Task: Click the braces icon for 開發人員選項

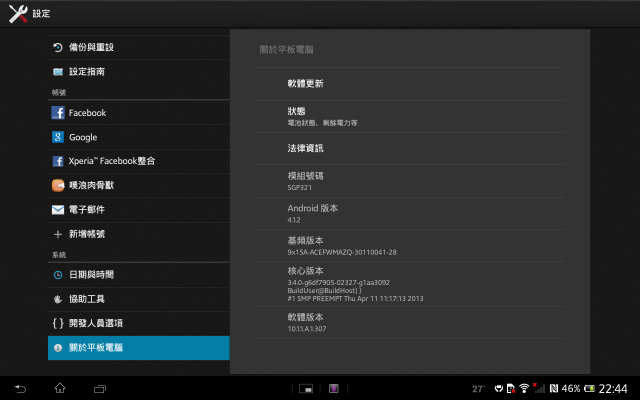Action: point(58,323)
